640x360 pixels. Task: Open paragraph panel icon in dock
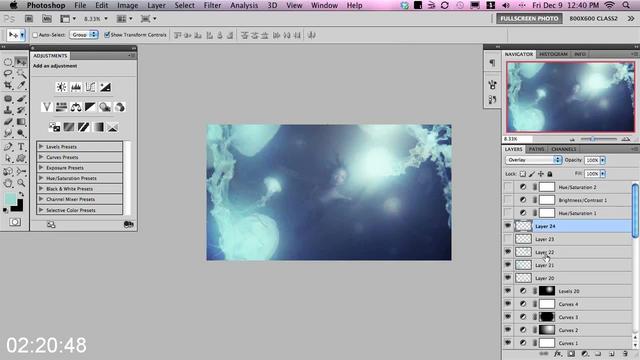click(492, 63)
